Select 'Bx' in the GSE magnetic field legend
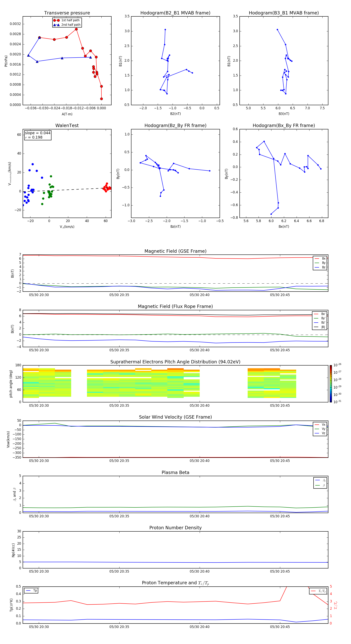Image resolution: width=351 pixels, height=644 pixels. tap(320, 259)
